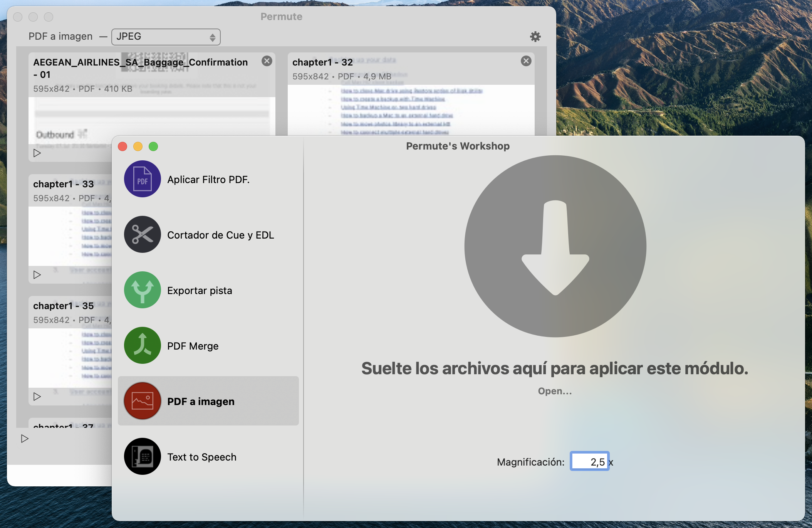Click the AEGEAN_AIRLINES_SA_Baggage_Confirmation file name
The height and width of the screenshot is (528, 812).
pos(140,68)
